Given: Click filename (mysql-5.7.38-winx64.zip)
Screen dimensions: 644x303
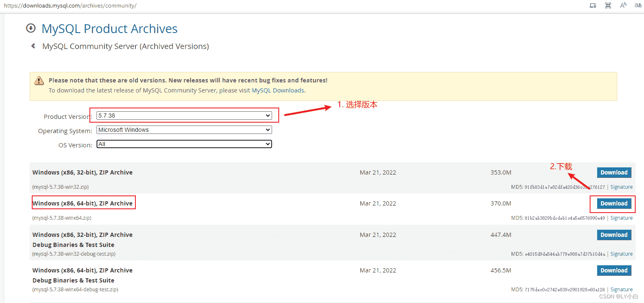Looking at the screenshot, I should 62,218.
